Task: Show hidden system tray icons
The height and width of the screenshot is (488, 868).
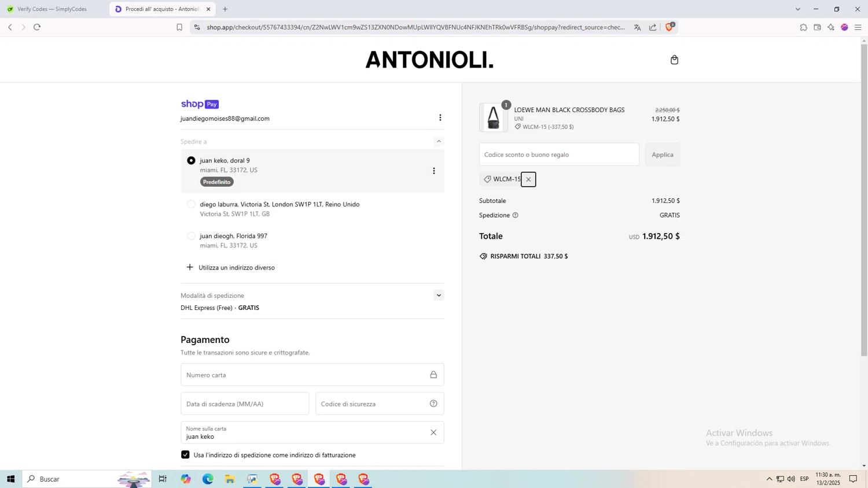Action: click(x=769, y=479)
